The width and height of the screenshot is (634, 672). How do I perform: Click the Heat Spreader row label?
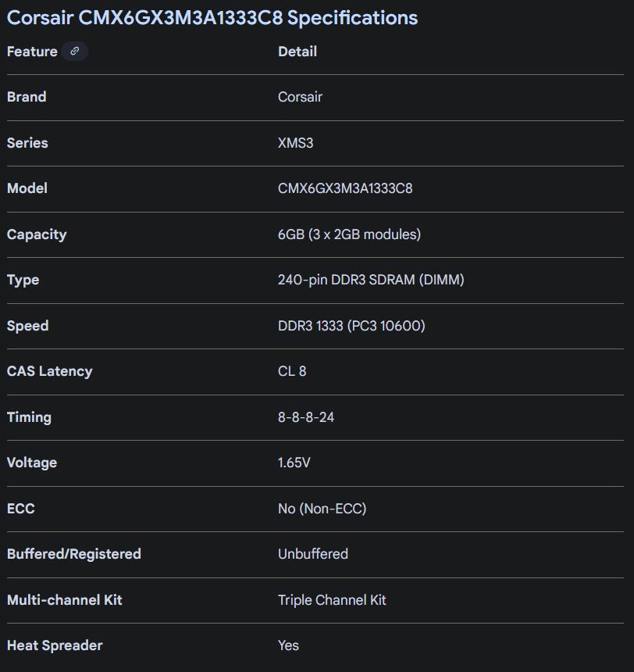point(55,645)
